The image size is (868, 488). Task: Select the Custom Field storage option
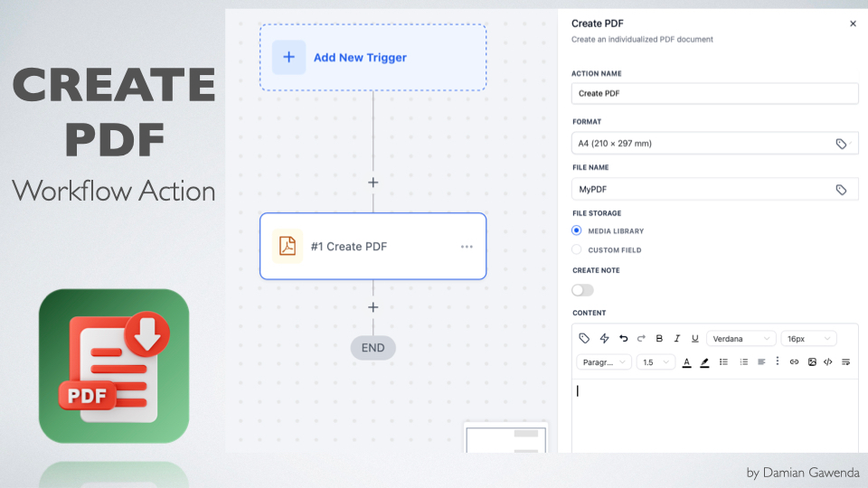577,250
